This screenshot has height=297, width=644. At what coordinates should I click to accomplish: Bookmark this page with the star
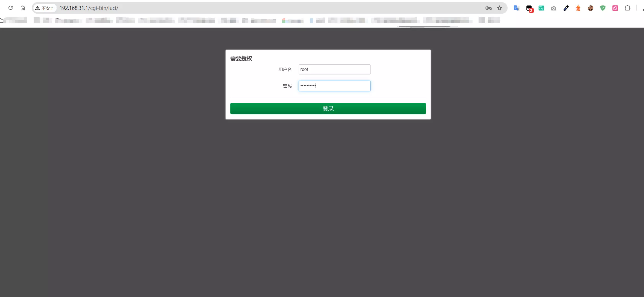click(x=500, y=8)
